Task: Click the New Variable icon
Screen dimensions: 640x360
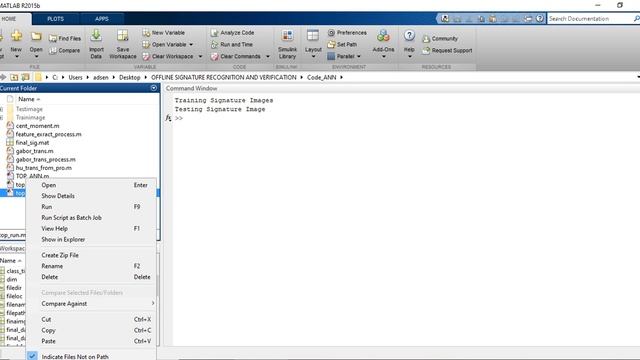Action: [x=146, y=33]
